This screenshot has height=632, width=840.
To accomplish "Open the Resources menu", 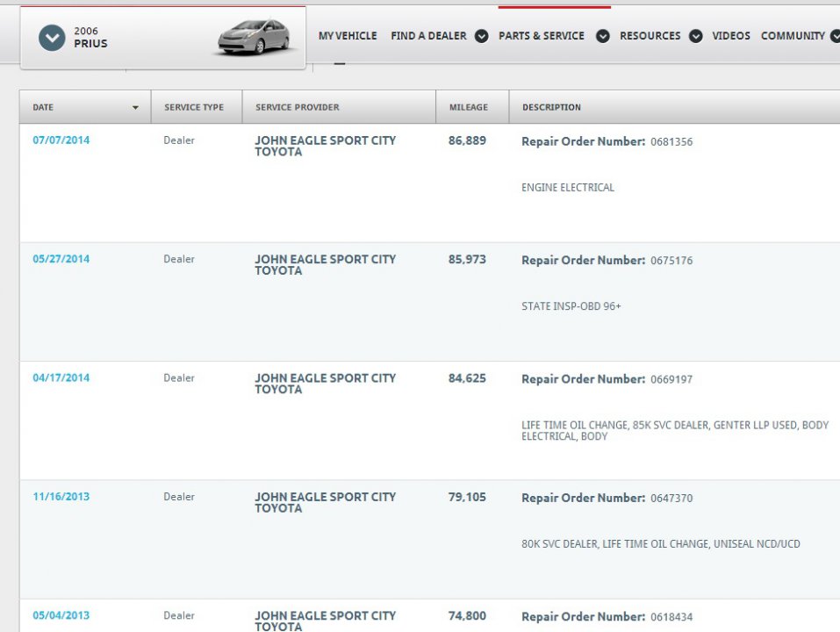I will 650,36.
